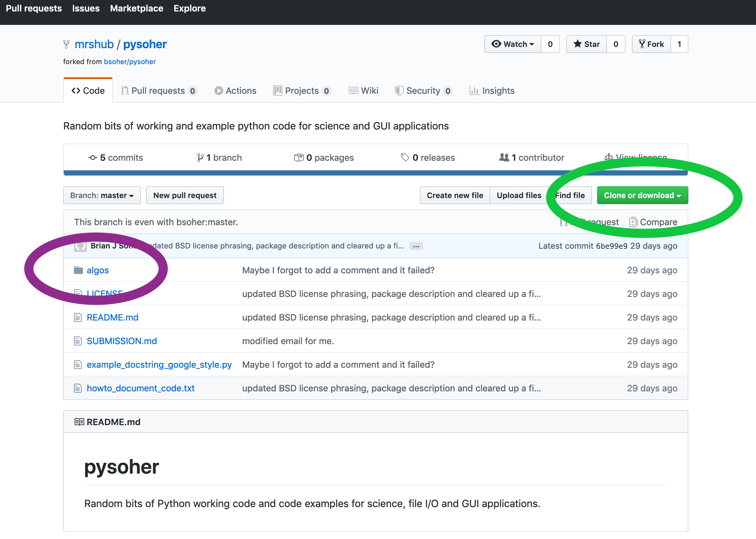Image resolution: width=756 pixels, height=539 pixels.
Task: Click the releases tag icon
Action: pos(405,157)
